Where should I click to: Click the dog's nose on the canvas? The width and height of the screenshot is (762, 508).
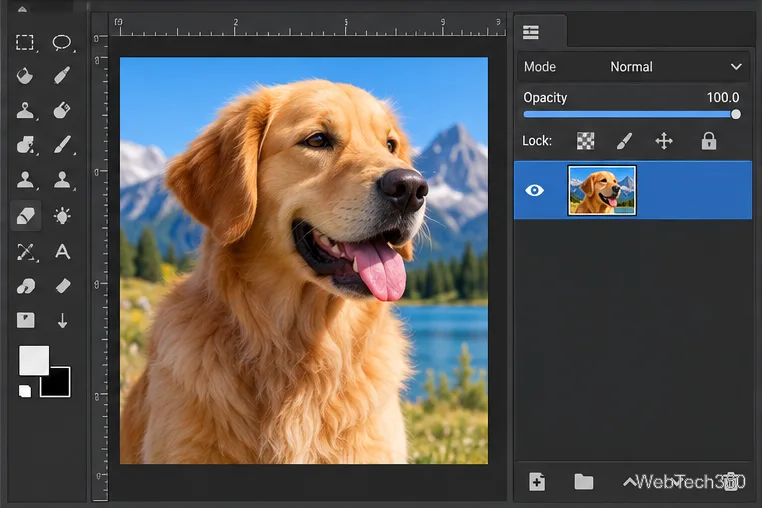(x=403, y=190)
